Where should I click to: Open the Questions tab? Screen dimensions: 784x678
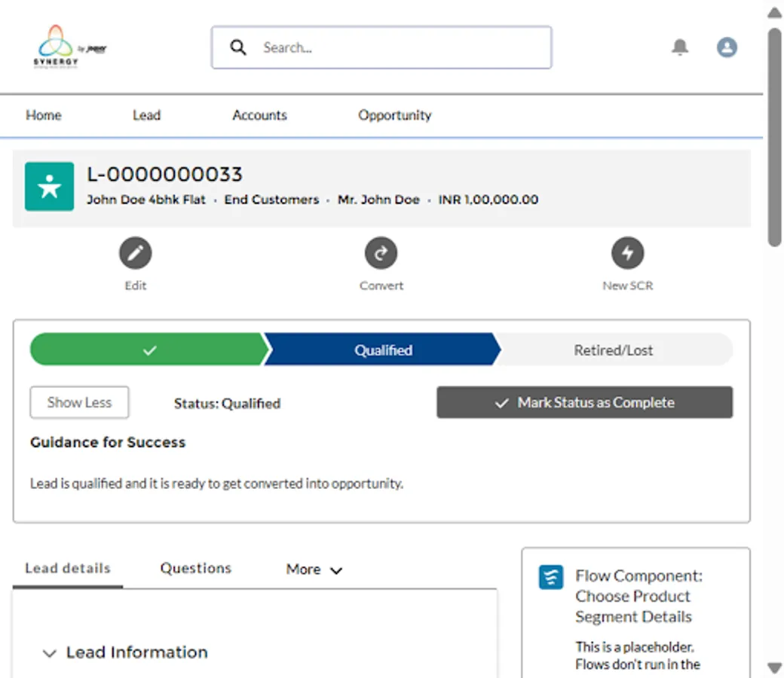(x=194, y=568)
